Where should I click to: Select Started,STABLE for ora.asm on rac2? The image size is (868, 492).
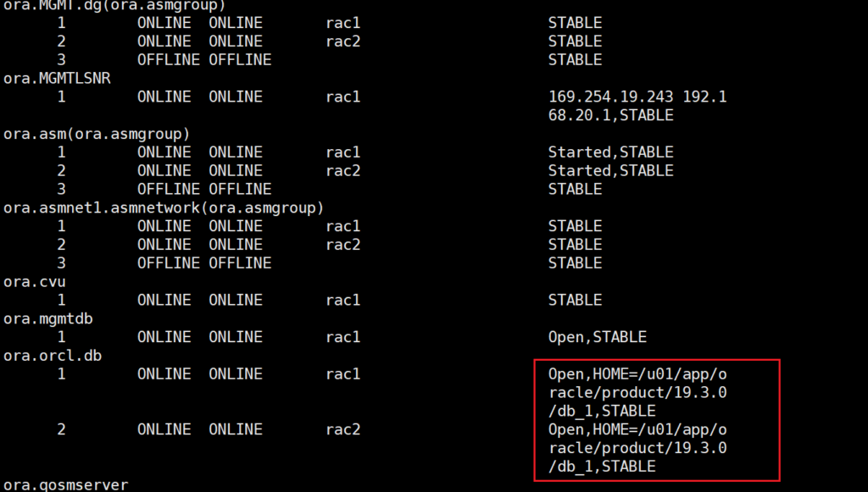(x=610, y=171)
